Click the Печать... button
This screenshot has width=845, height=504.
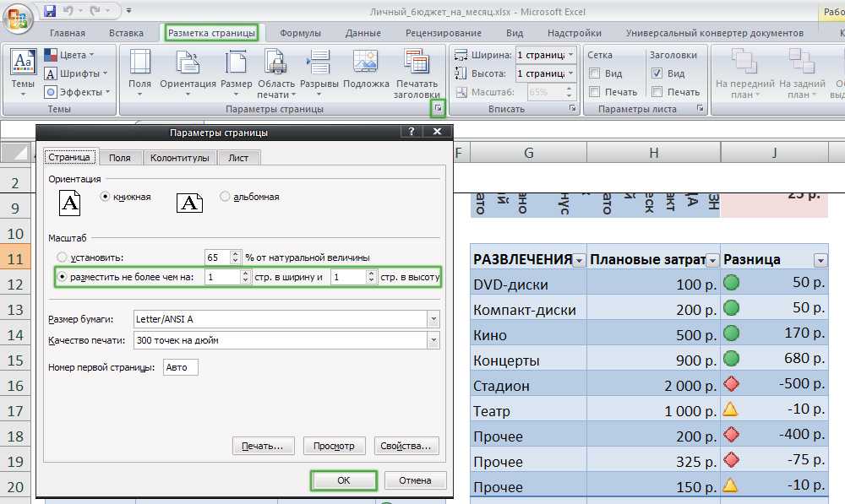(x=263, y=446)
